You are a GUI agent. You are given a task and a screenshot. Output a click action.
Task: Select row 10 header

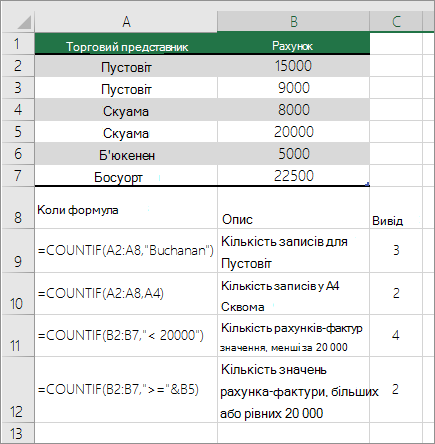click(18, 294)
